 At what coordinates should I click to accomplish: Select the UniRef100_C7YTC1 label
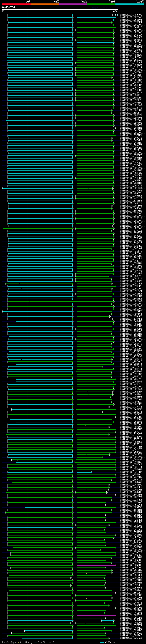coord(131,580)
